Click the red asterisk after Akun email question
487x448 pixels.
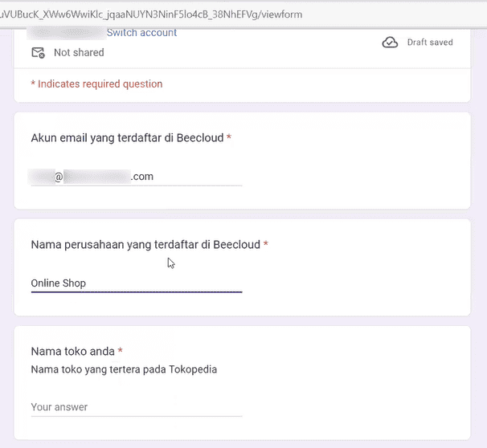[229, 136]
